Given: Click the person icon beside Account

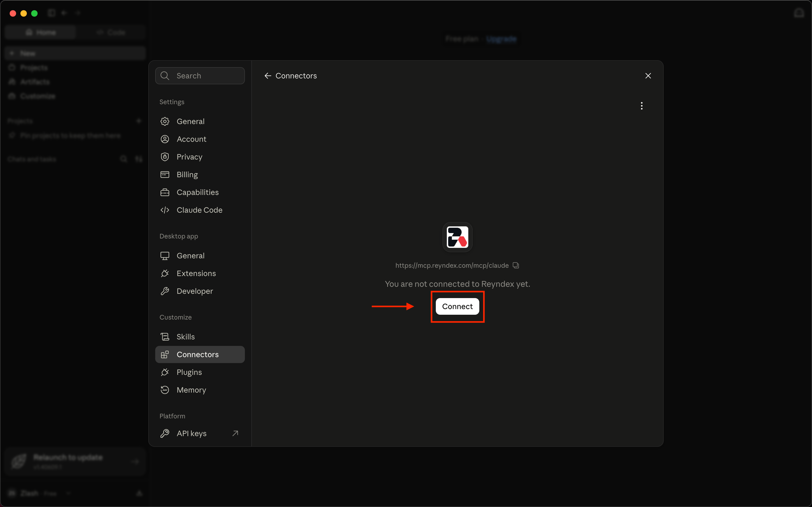Looking at the screenshot, I should point(165,139).
